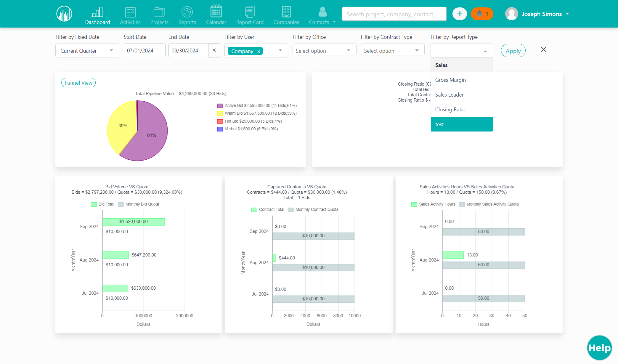The height and width of the screenshot is (364, 618).
Task: Toggle Monthly Contract Quota legend item
Action: pyautogui.click(x=313, y=209)
